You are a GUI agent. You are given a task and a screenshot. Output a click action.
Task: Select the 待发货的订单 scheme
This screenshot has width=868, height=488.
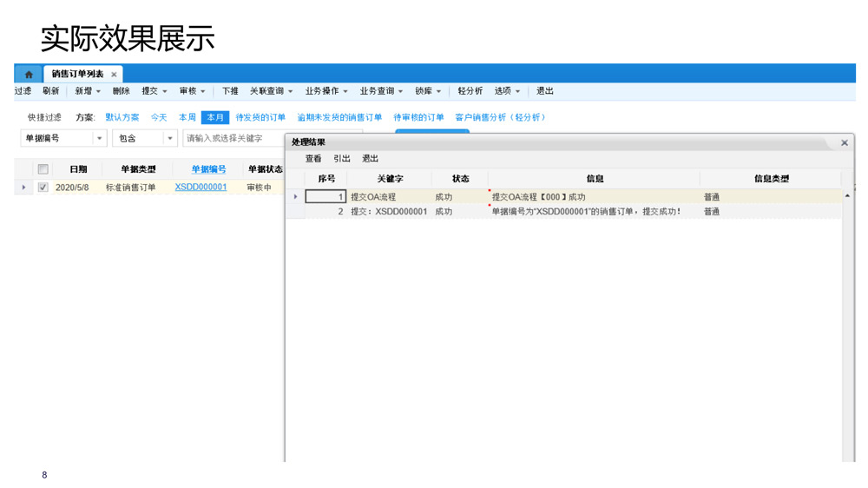tap(260, 117)
